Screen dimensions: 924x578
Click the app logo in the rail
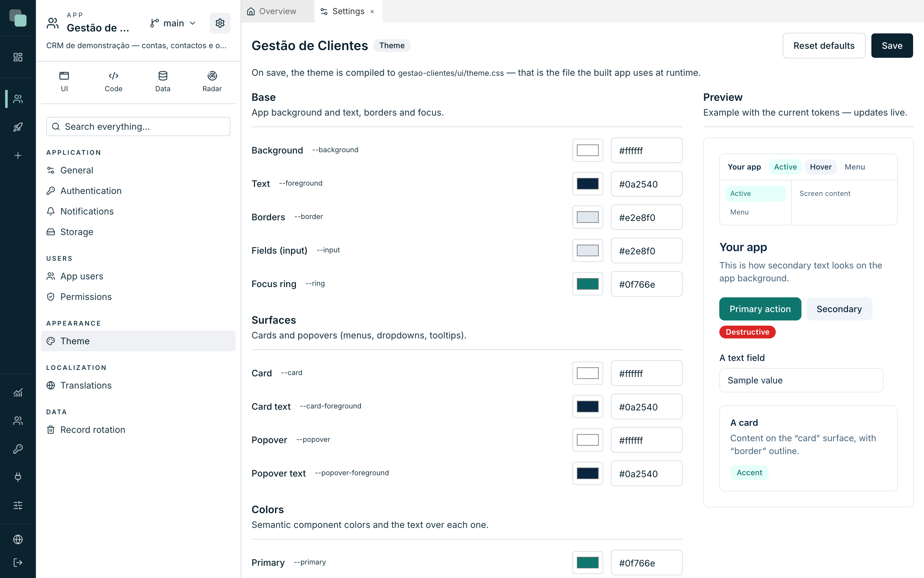point(18,18)
